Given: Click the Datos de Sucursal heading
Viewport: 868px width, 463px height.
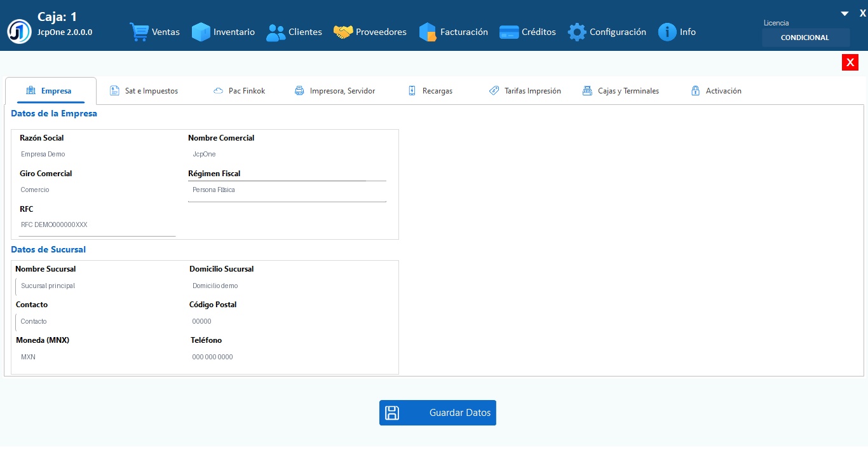Looking at the screenshot, I should point(48,250).
